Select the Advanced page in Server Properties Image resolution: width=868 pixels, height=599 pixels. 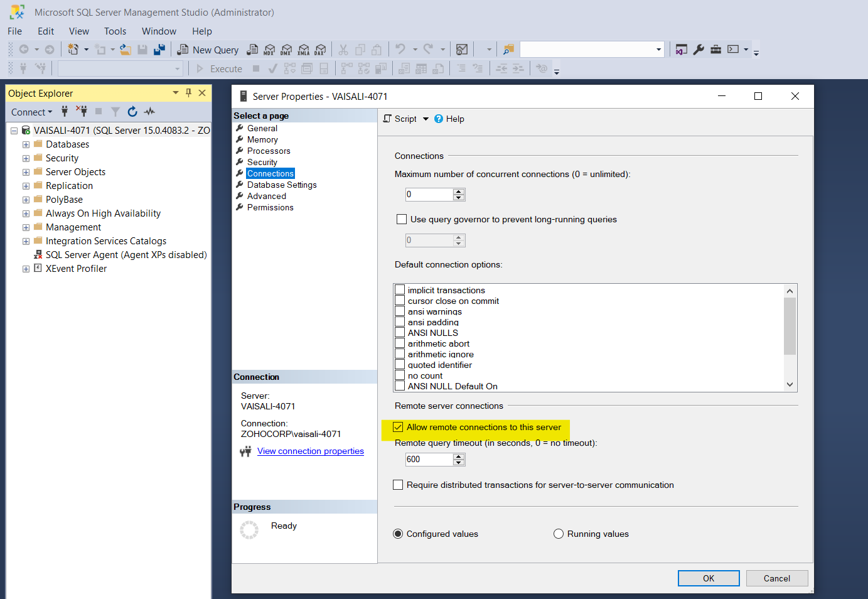tap(266, 196)
